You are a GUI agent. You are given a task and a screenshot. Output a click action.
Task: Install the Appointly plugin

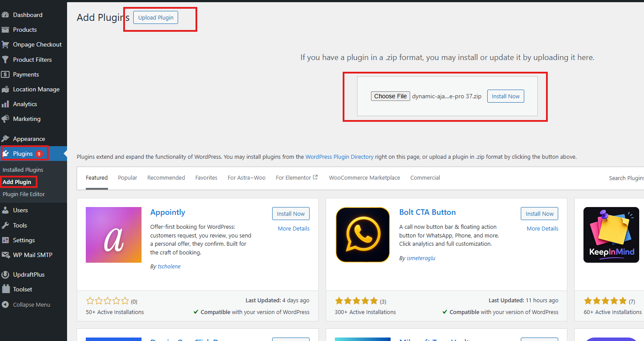point(291,214)
